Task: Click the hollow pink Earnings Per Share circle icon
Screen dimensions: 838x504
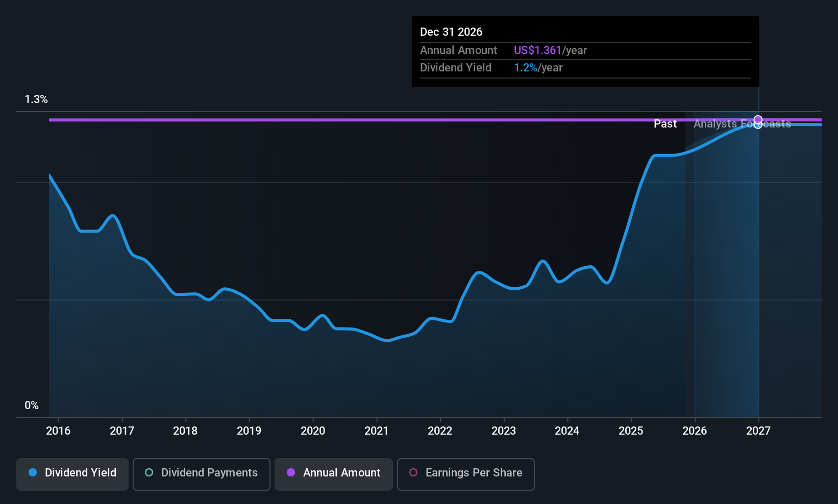Action: 413,473
